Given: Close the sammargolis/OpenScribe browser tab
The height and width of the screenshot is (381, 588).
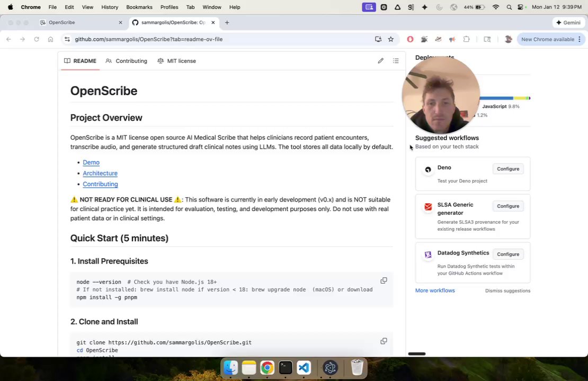Looking at the screenshot, I should click(x=213, y=22).
